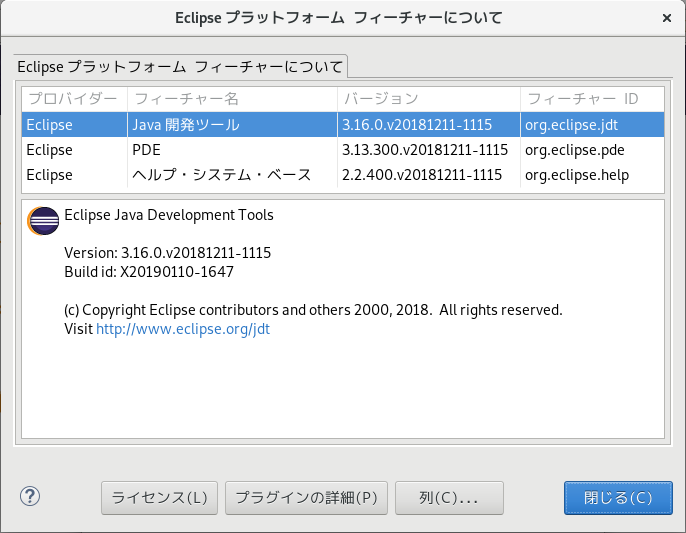
Task: Close the dialog with the X button
Action: click(x=667, y=18)
